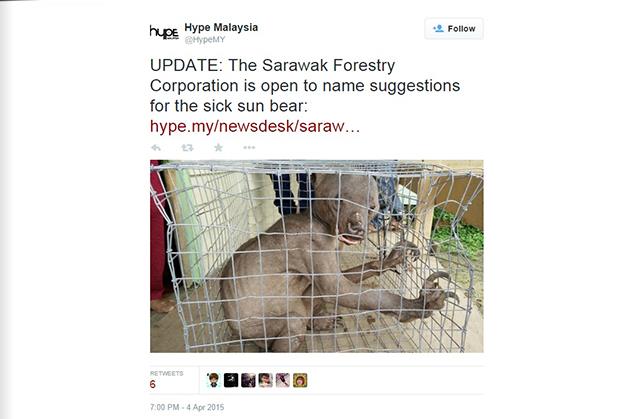The width and height of the screenshot is (620, 419).
Task: Open the @HypeMY handle link
Action: (x=205, y=40)
